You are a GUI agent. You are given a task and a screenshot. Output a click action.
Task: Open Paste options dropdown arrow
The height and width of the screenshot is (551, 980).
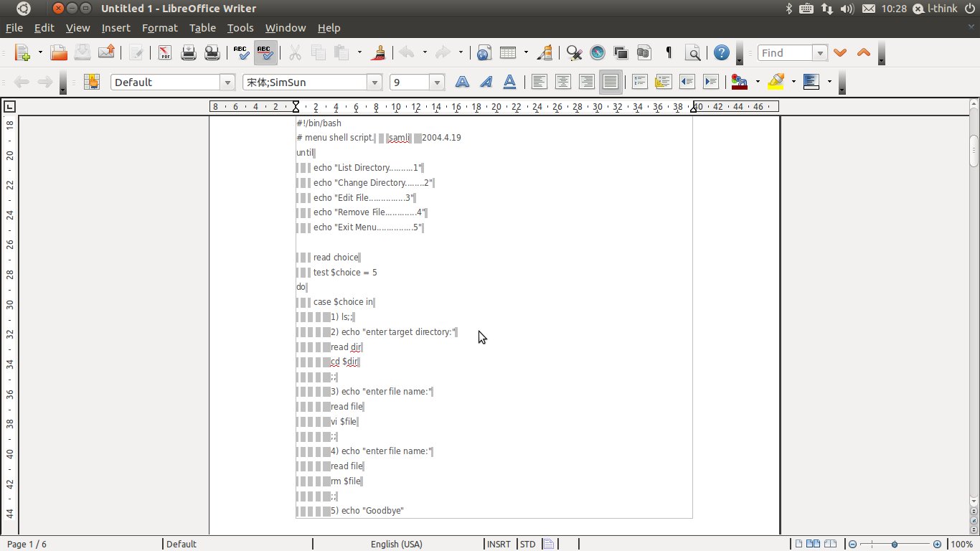pyautogui.click(x=359, y=52)
